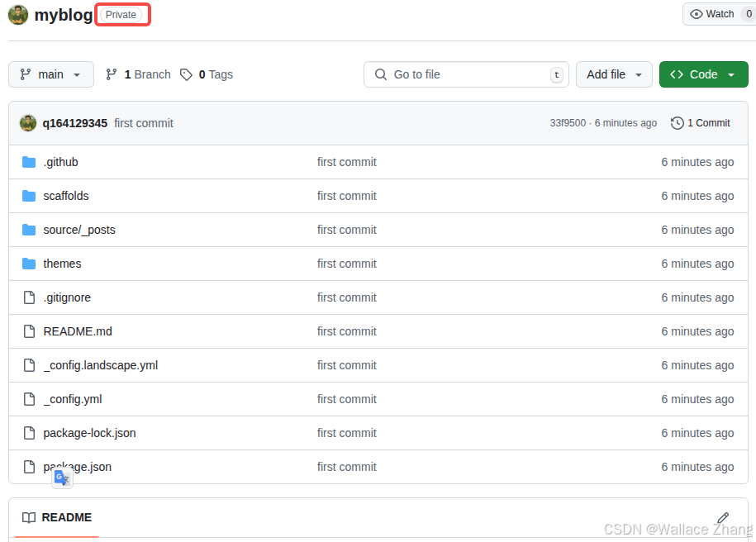The image size is (756, 542).
Task: Click the q164129345 commit author avatar
Action: pos(28,123)
